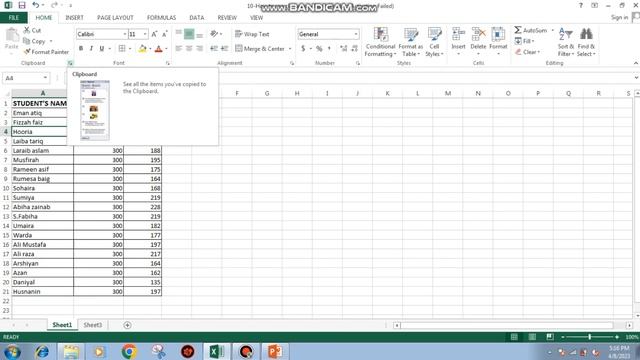This screenshot has height=360, width=640.
Task: Switch to the PAGE LAYOUT tab
Action: pyautogui.click(x=115, y=18)
